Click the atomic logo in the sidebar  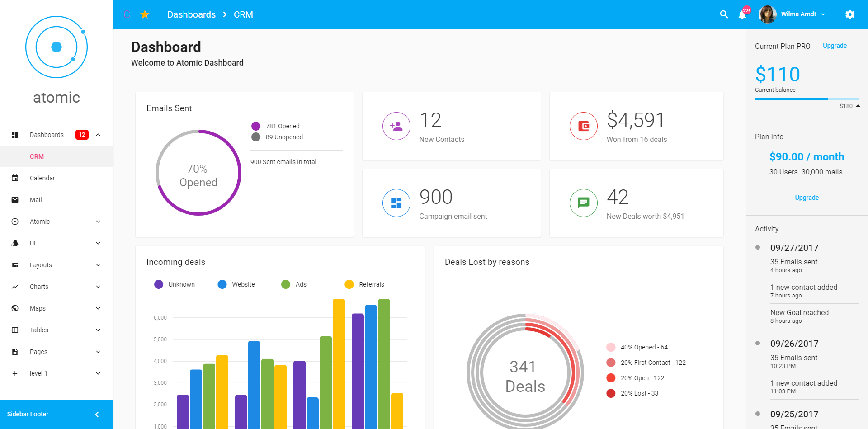pos(57,47)
